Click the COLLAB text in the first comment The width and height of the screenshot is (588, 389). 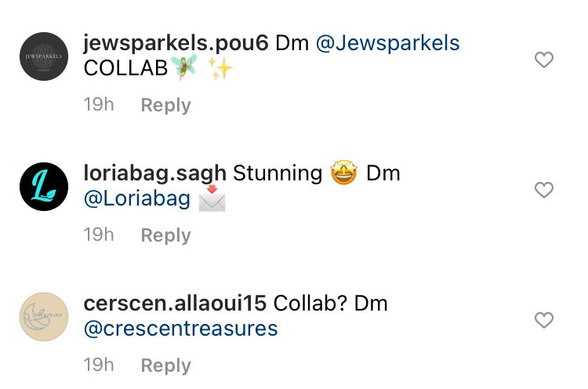click(x=125, y=69)
